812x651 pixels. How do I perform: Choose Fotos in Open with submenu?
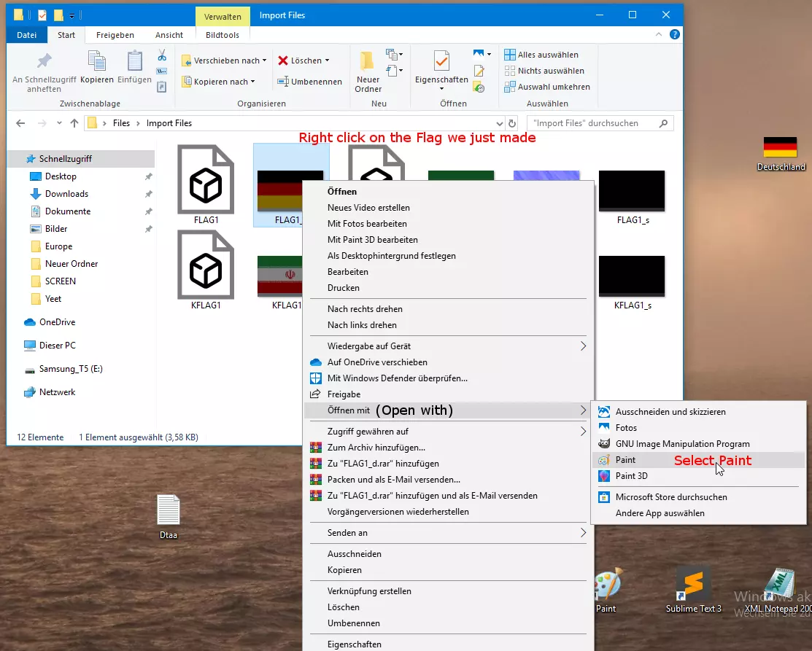(x=699, y=428)
